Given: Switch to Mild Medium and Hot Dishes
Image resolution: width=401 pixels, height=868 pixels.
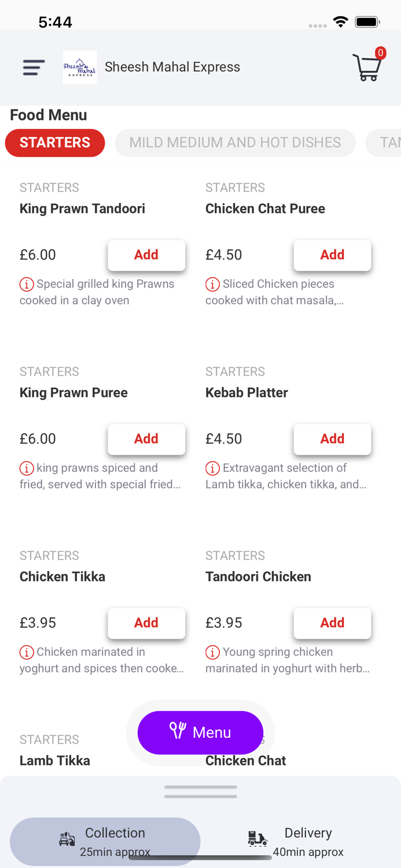Looking at the screenshot, I should (x=235, y=142).
